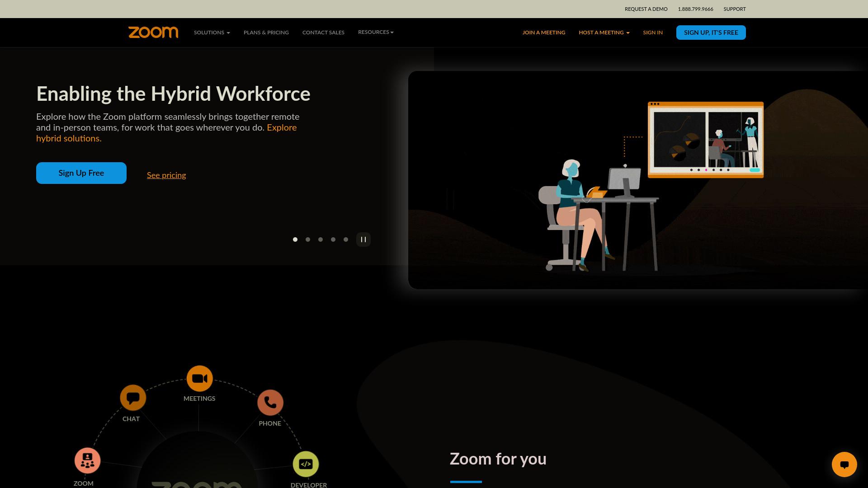Go to the third carousel slide dot
This screenshot has height=488, width=868.
pos(321,239)
